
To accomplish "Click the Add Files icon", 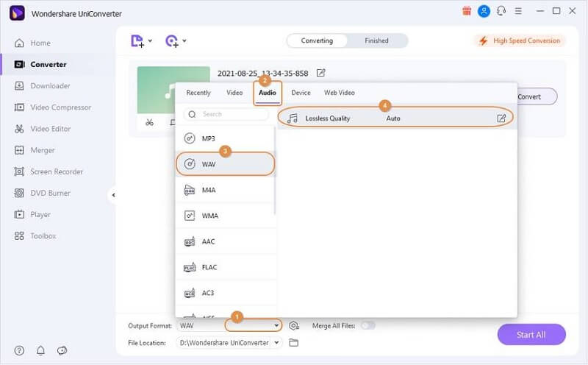I will tap(137, 41).
